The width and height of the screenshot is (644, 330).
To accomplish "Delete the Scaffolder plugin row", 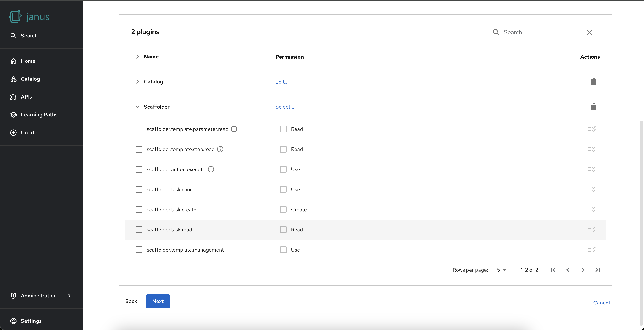I will (593, 107).
